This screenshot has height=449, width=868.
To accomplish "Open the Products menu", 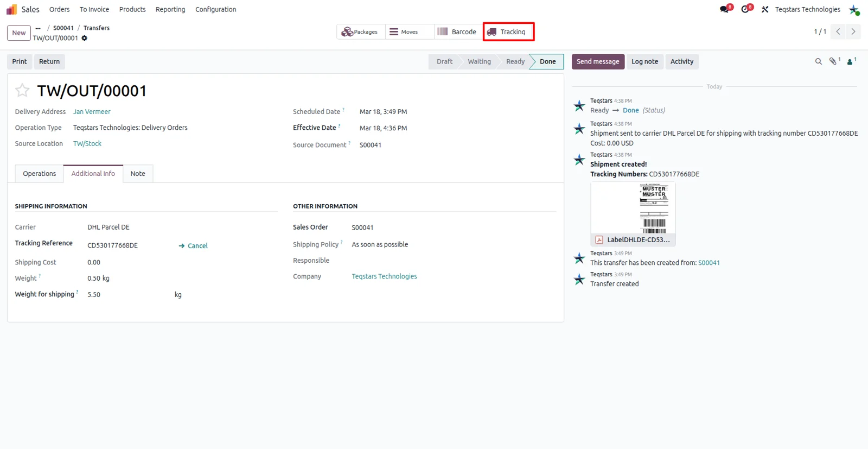I will pos(132,9).
